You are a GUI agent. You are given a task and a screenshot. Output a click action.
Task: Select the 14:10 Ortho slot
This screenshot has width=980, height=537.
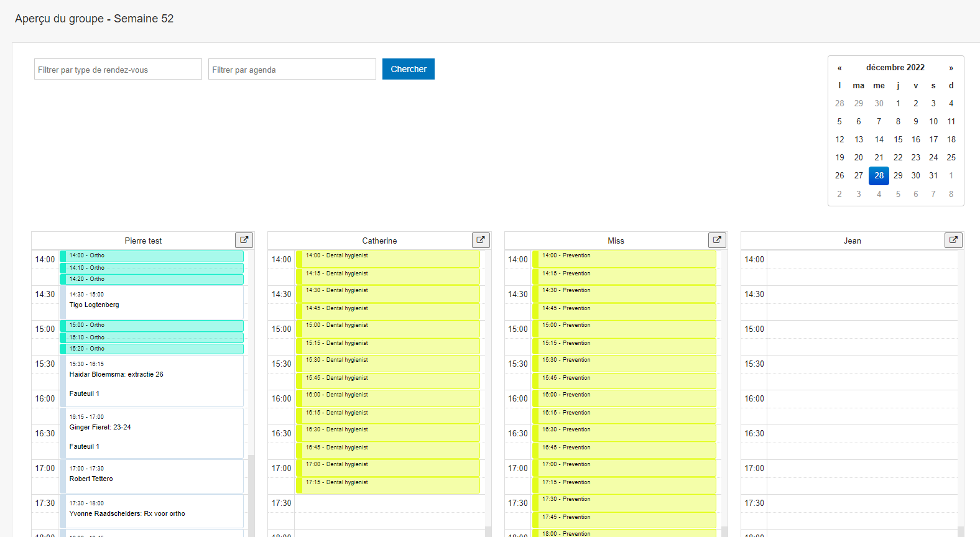click(x=152, y=268)
